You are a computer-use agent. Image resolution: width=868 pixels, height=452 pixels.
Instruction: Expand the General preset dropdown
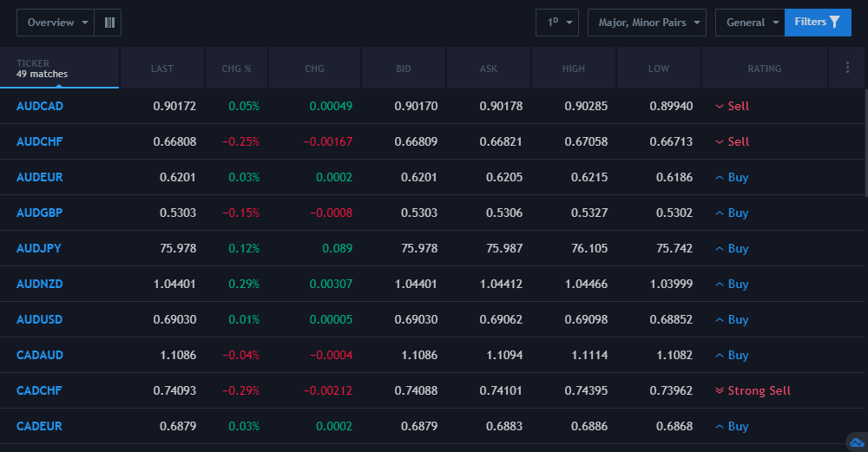click(750, 23)
